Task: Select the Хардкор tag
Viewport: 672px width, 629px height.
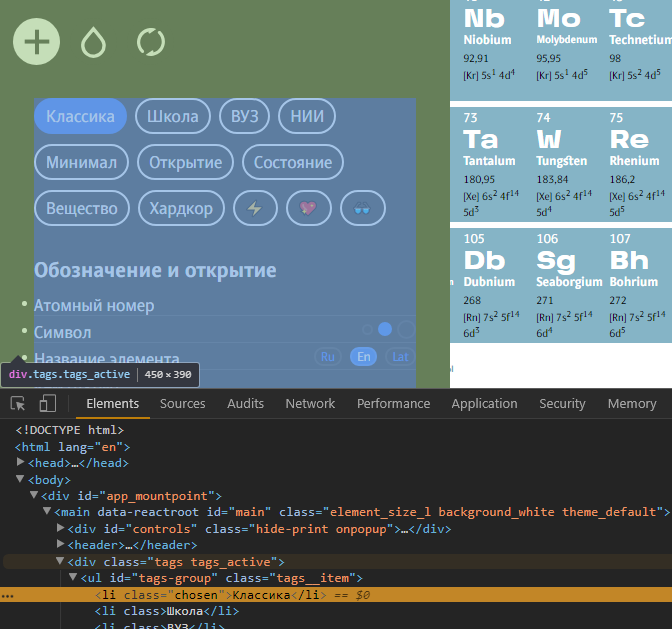Action: [x=181, y=208]
